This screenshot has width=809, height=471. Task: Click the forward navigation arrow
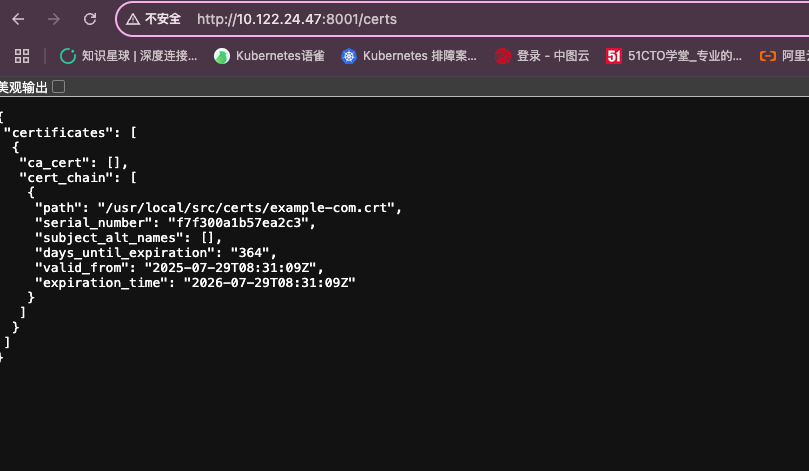(x=54, y=19)
